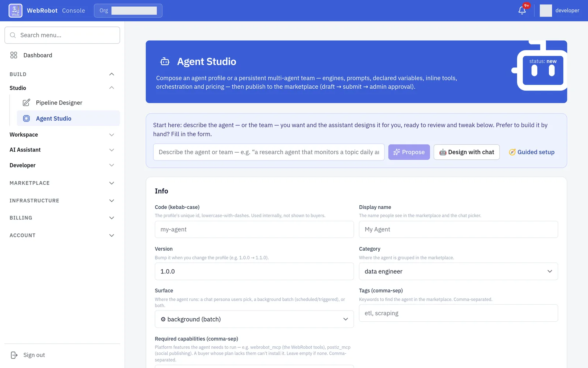Click the Console text in header
The image size is (588, 368).
(x=73, y=11)
